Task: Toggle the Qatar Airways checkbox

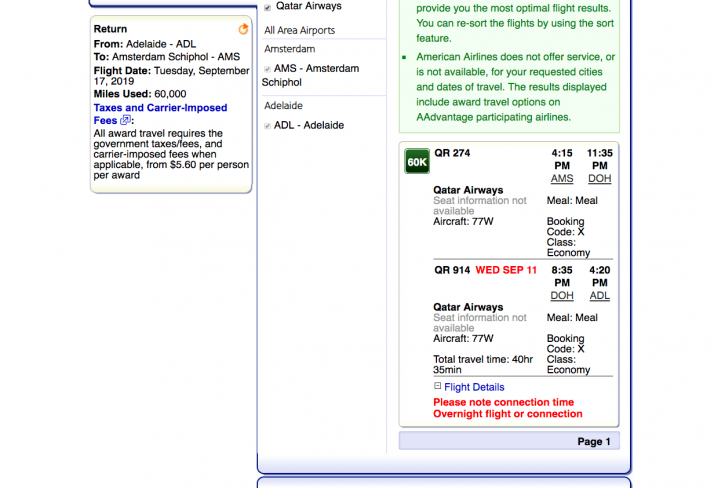Action: click(x=267, y=7)
